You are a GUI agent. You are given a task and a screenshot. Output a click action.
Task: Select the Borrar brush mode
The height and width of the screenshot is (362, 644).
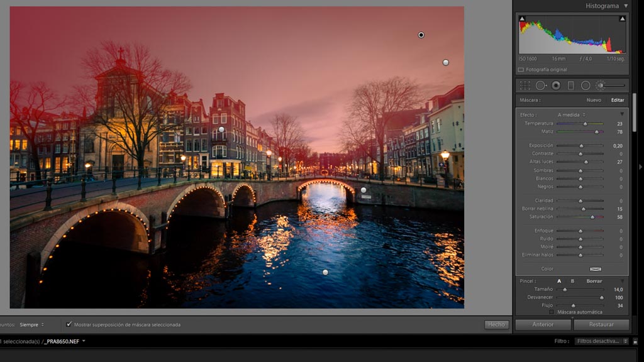pyautogui.click(x=594, y=281)
